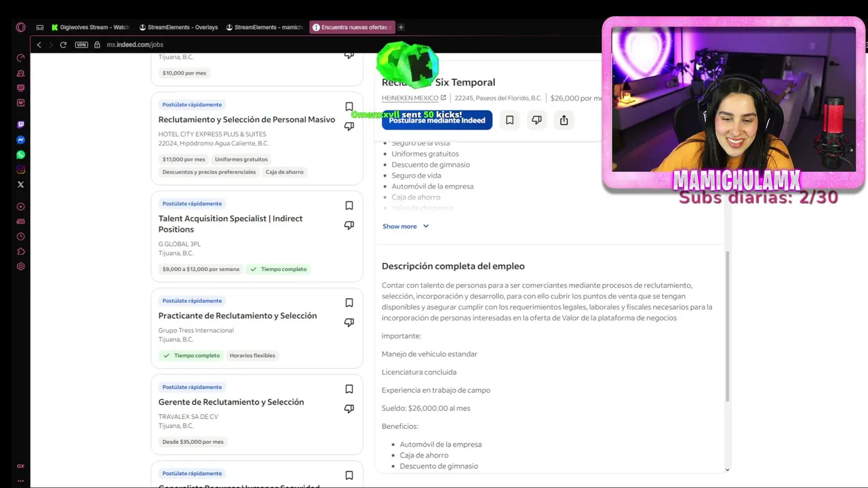Switch to StreamElements - mamichula tab

265,27
